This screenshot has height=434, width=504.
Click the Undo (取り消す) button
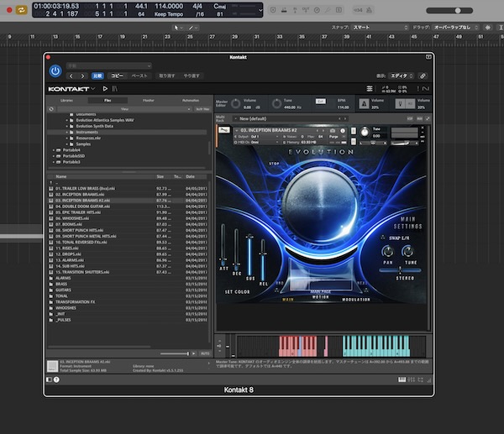coord(167,76)
